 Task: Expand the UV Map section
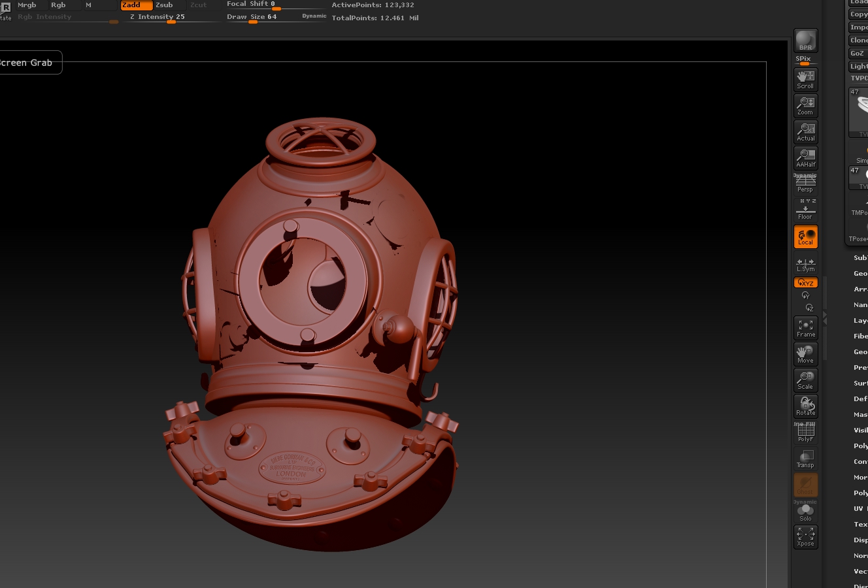coord(860,509)
